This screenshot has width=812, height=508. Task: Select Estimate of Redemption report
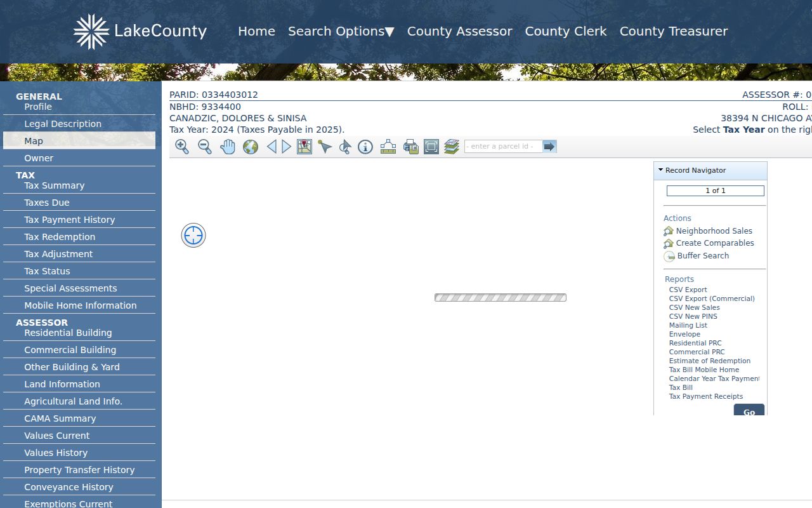pyautogui.click(x=710, y=361)
